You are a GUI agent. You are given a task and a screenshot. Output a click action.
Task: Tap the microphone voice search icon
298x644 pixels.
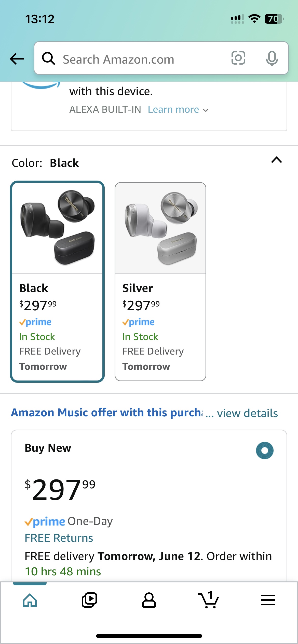272,58
